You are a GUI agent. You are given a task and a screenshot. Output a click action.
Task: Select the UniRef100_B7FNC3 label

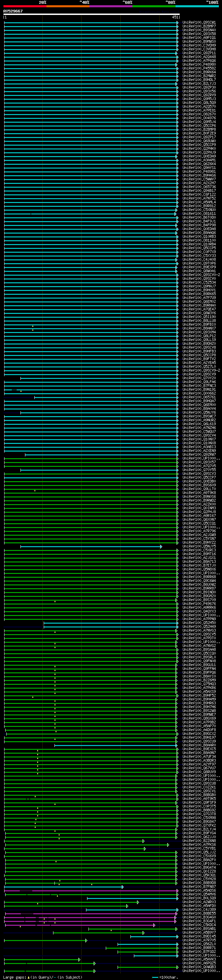pyautogui.click(x=199, y=386)
